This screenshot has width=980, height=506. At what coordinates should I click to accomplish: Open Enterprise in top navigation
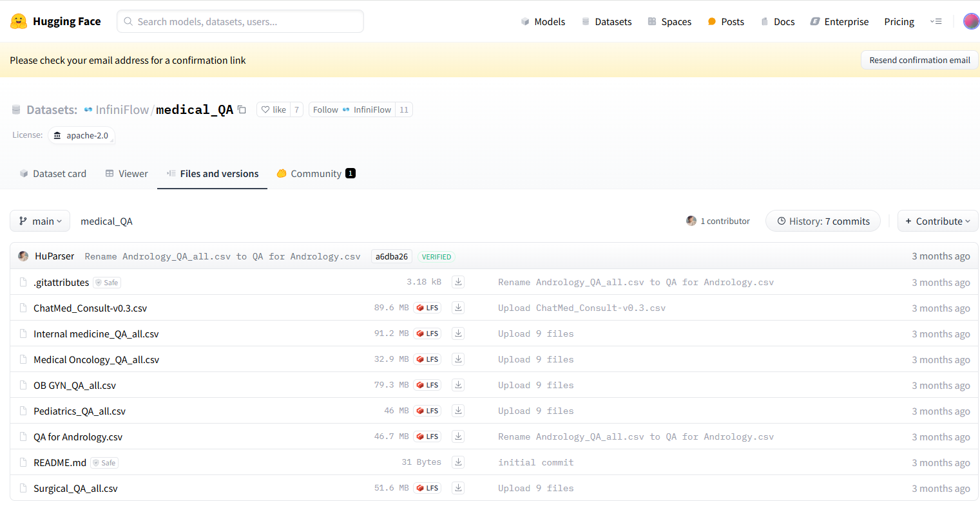click(840, 22)
